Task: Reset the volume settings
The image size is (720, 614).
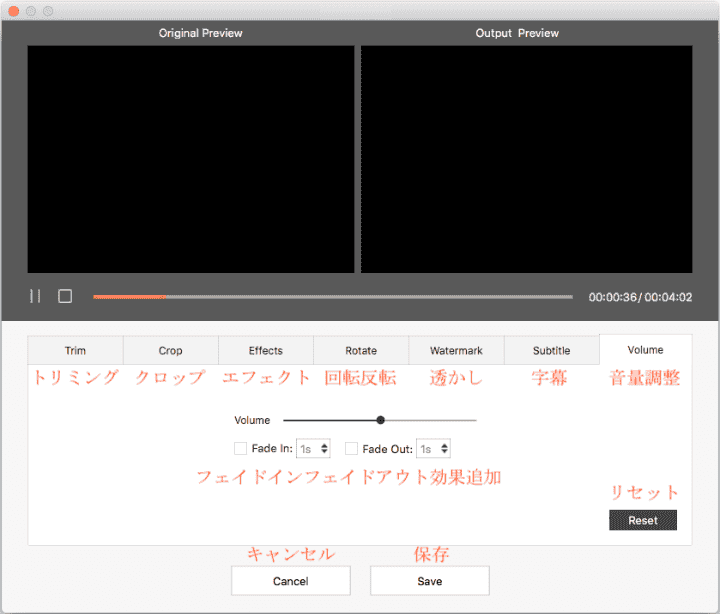Action: click(x=643, y=520)
